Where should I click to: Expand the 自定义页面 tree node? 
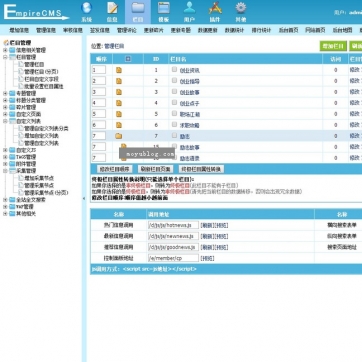pyautogui.click(x=5, y=114)
